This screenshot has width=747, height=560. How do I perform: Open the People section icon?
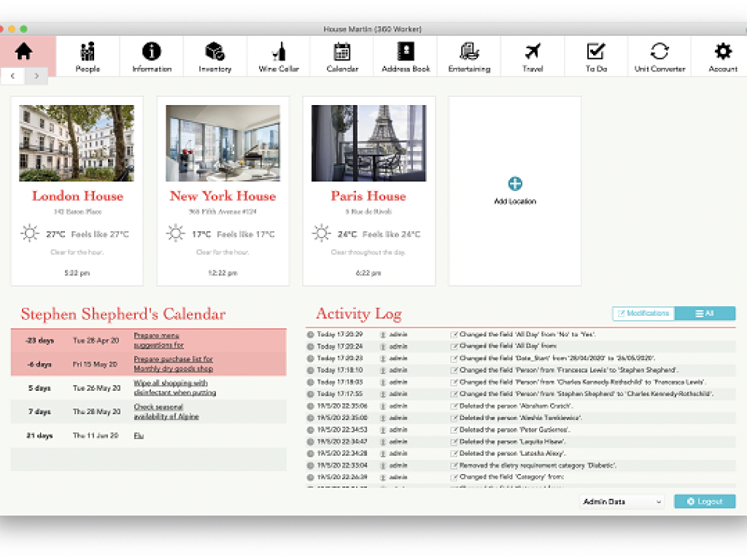(x=88, y=52)
